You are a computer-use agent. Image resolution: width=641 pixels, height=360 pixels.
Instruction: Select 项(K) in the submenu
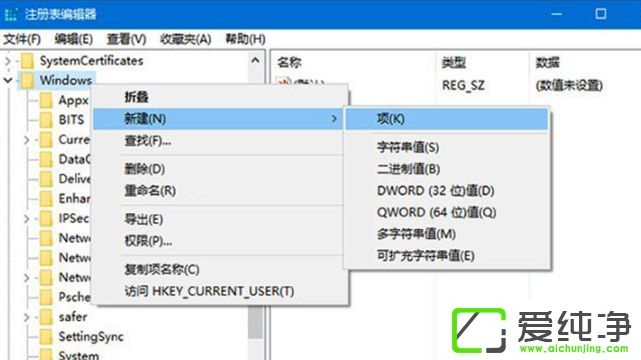point(446,119)
